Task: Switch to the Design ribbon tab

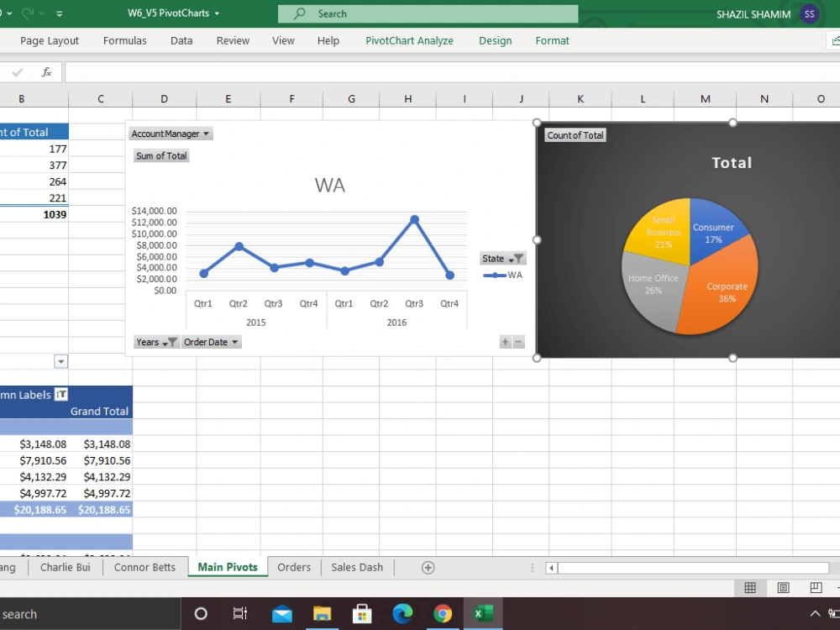Action: click(x=495, y=40)
